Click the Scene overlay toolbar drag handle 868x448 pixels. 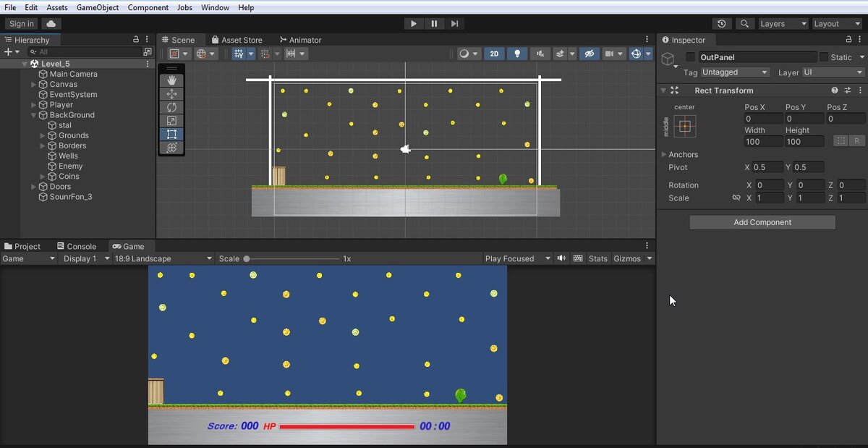coord(171,68)
